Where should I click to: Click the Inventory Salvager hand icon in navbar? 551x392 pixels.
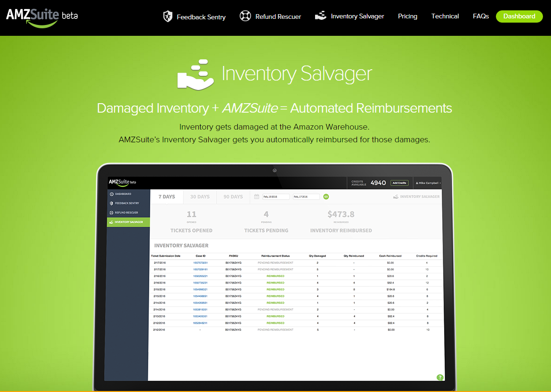[321, 16]
